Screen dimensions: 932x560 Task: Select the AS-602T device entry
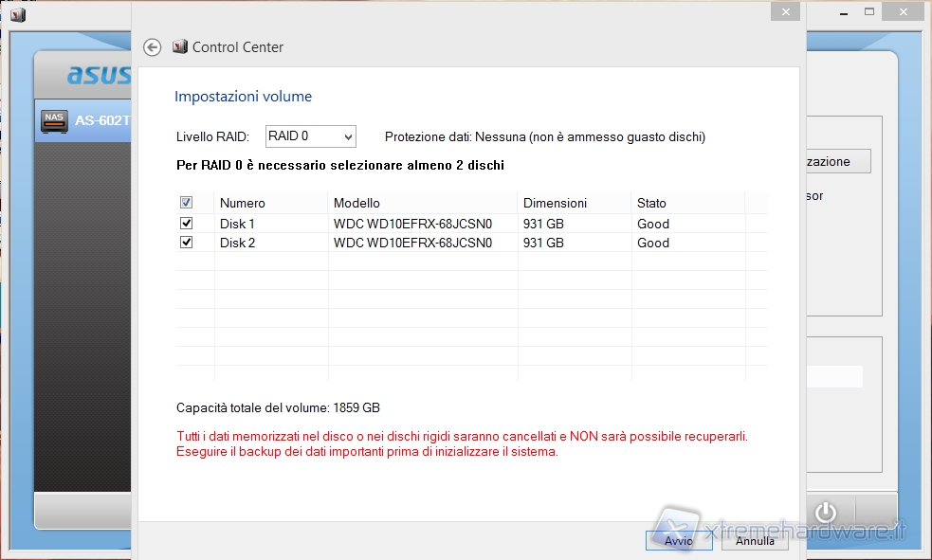coord(102,121)
